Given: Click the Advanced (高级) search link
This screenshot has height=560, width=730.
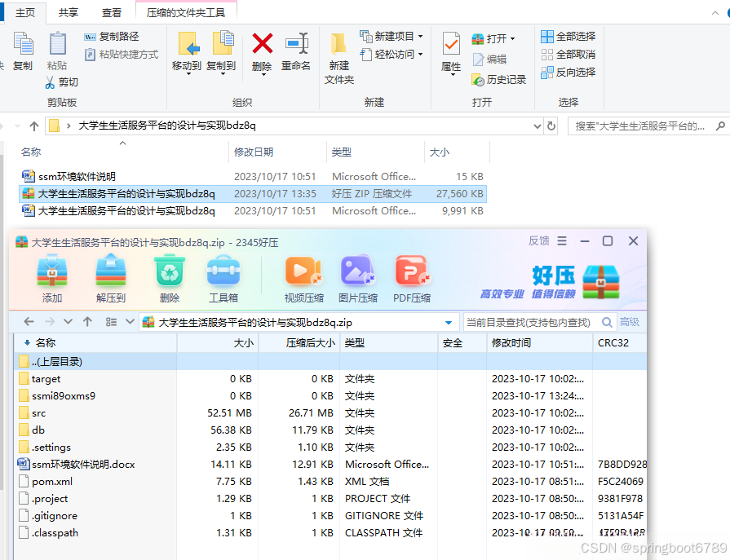Looking at the screenshot, I should (630, 322).
